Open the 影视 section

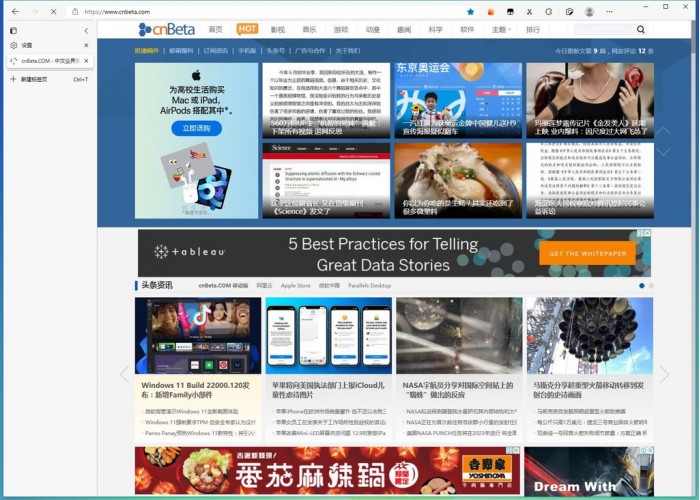tap(278, 29)
